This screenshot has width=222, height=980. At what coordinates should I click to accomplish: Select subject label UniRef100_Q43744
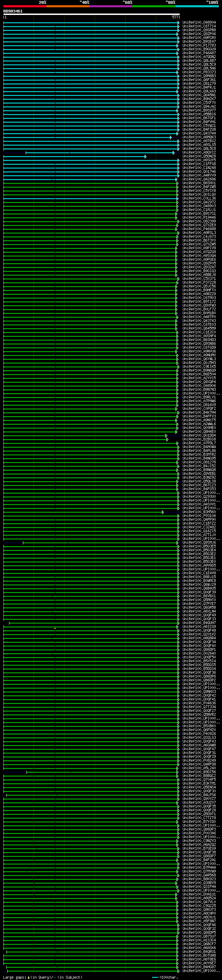point(199,133)
